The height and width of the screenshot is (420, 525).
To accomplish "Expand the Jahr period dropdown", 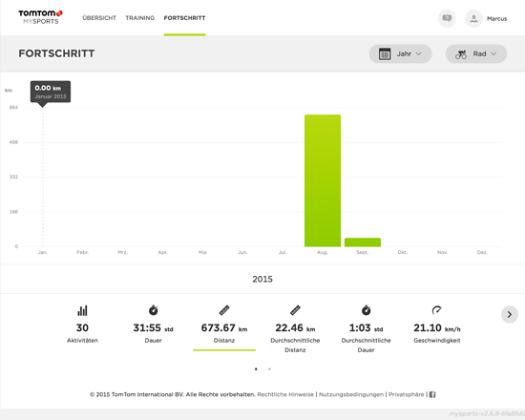I will 401,53.
